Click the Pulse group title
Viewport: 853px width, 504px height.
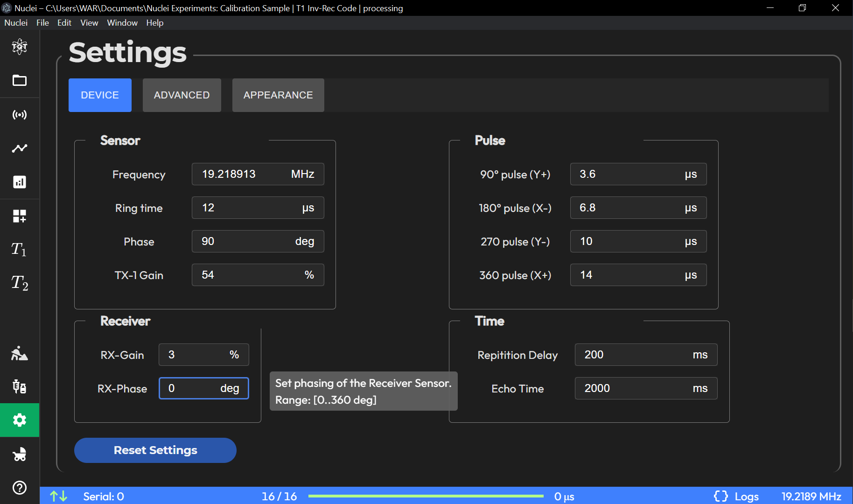[490, 140]
